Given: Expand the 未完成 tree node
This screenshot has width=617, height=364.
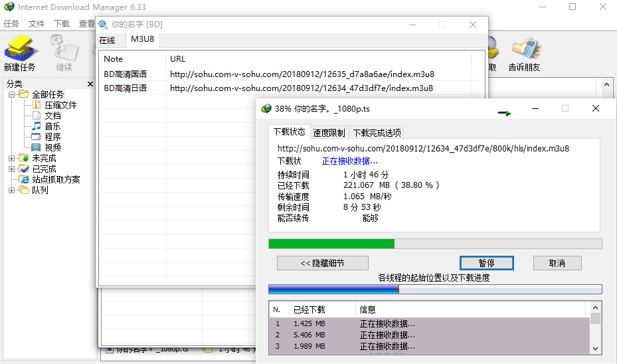Looking at the screenshot, I should click(11, 158).
